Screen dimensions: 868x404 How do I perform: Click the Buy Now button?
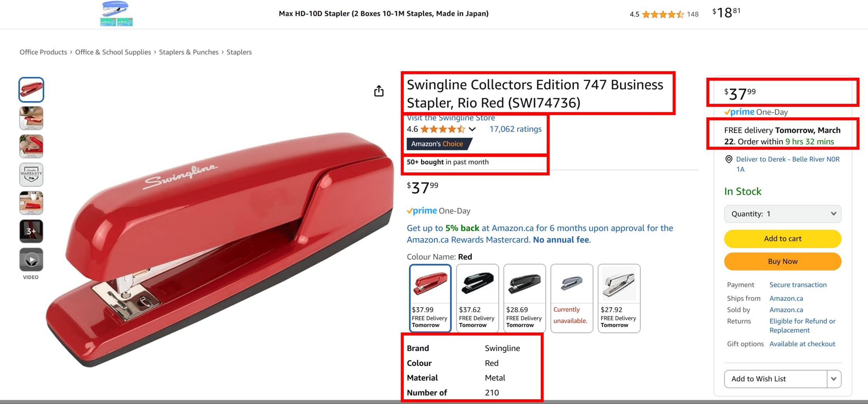782,261
